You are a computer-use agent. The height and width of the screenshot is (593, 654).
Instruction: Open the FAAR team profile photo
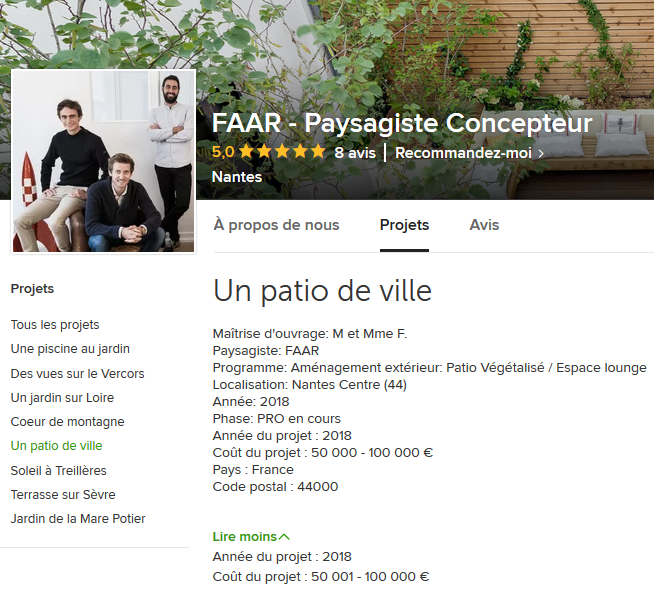click(103, 161)
